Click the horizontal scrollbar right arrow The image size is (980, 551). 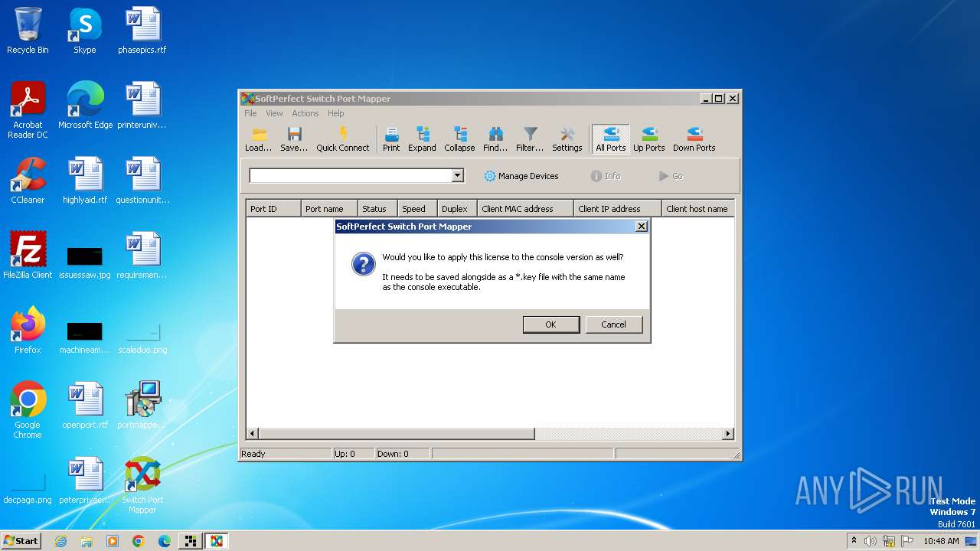(x=728, y=434)
